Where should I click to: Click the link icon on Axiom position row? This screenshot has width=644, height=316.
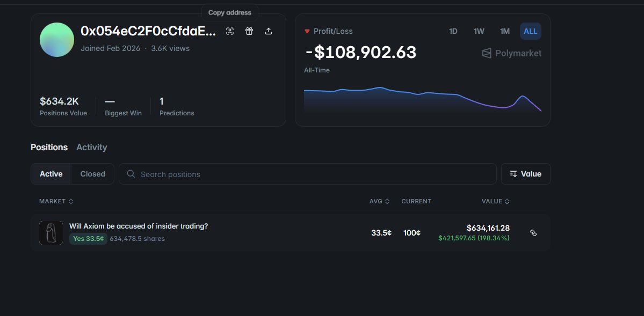tap(533, 233)
